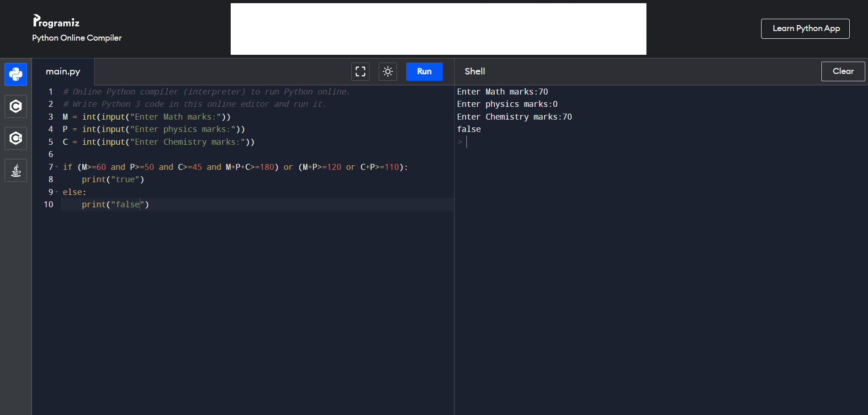868x415 pixels.
Task: Clear the shell output
Action: (x=842, y=71)
